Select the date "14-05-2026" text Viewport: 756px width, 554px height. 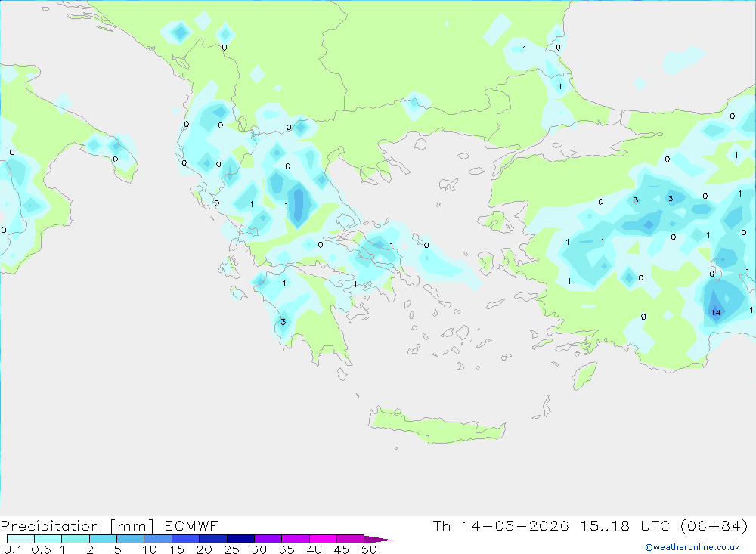516,525
